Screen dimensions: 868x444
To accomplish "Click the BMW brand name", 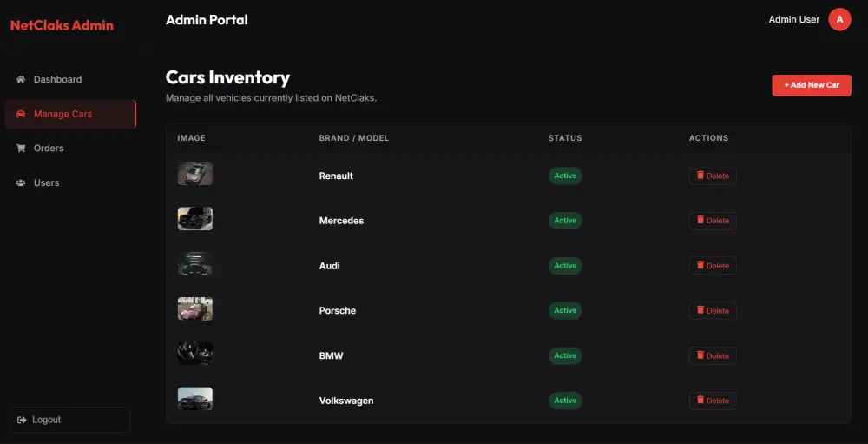I will pyautogui.click(x=331, y=355).
